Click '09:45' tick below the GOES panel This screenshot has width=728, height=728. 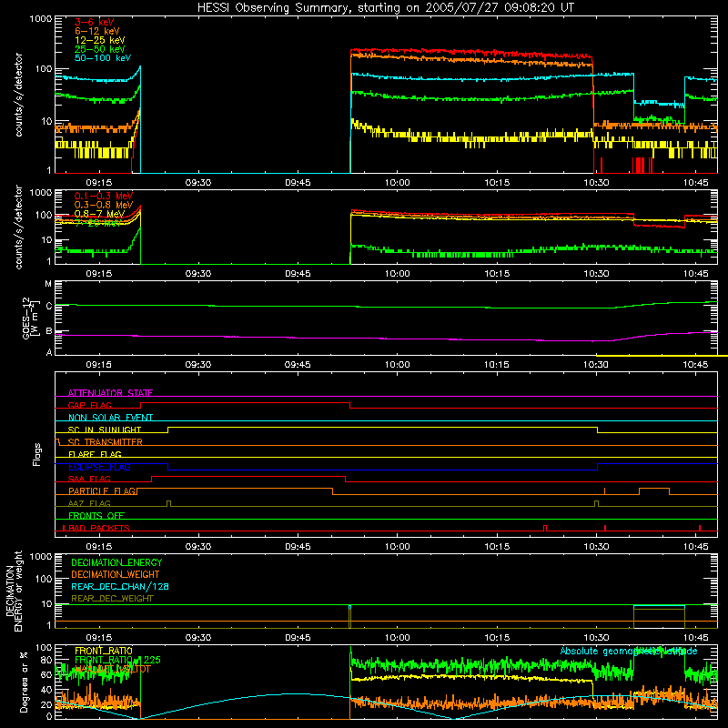(298, 365)
